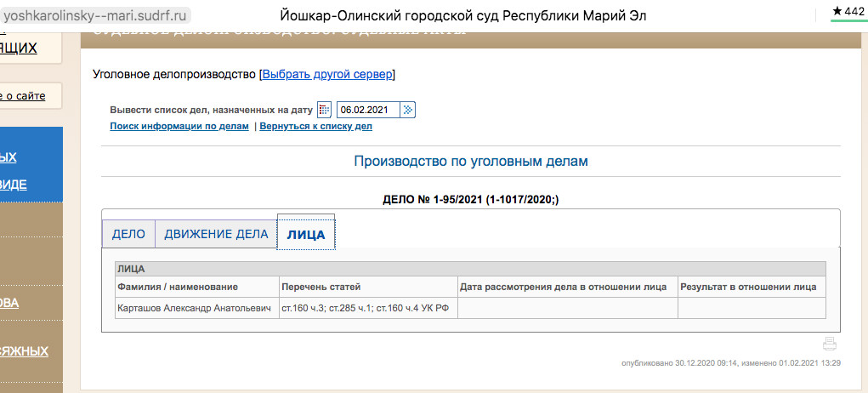Click the star 442 rating badge
The width and height of the screenshot is (868, 393).
point(848,11)
